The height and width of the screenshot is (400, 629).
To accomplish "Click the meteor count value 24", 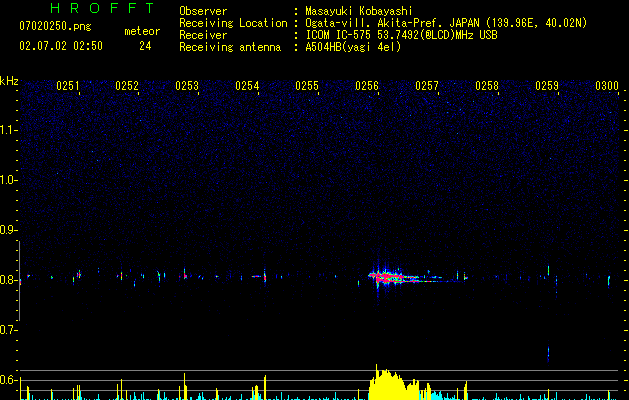I will tap(145, 46).
